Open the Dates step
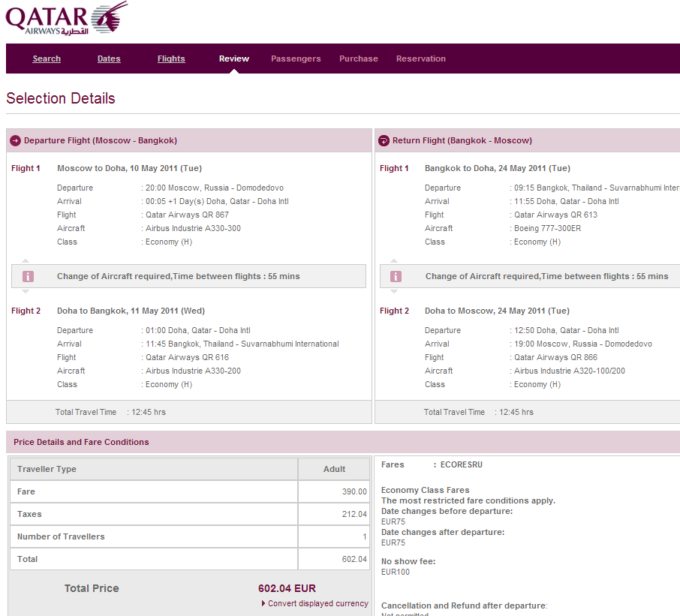Screen dimensions: 680x616 (x=109, y=59)
